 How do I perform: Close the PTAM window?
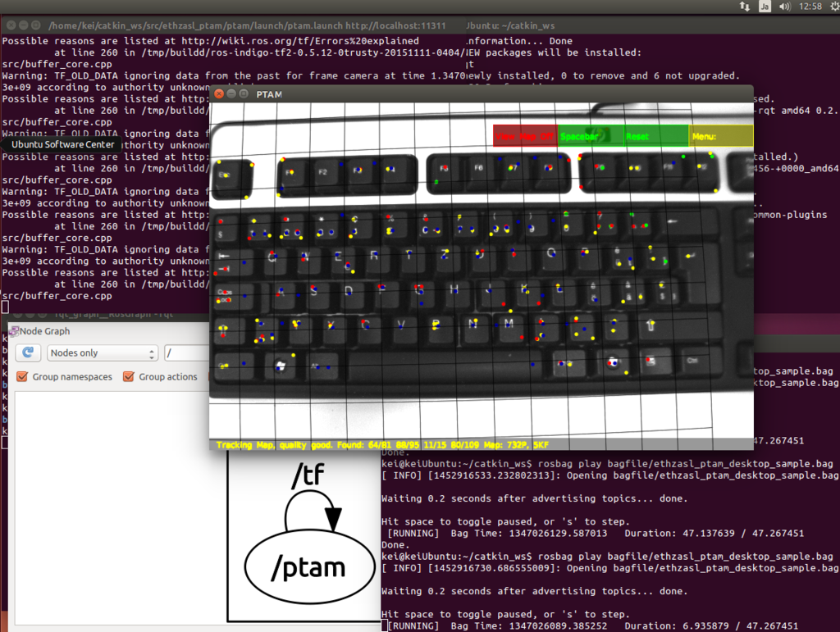point(218,94)
